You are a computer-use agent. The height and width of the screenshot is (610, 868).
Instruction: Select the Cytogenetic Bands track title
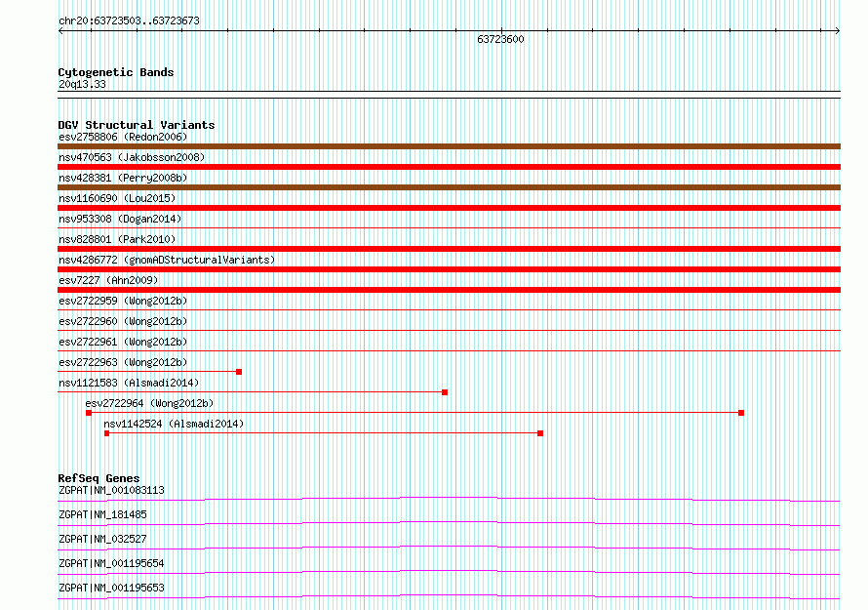point(116,72)
